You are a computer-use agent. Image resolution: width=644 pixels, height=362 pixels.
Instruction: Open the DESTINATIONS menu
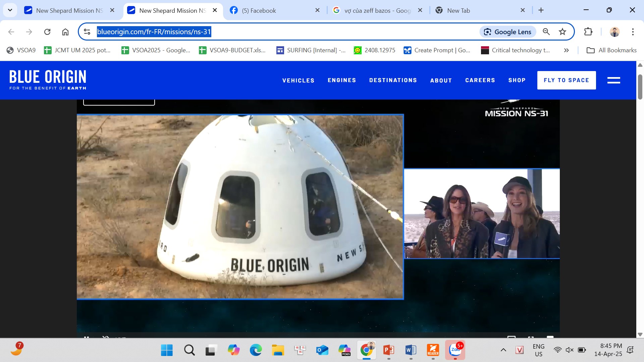click(393, 80)
